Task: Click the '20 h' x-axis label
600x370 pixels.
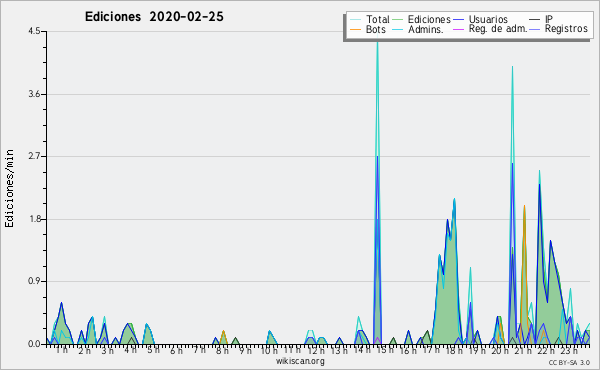Action: 500,350
